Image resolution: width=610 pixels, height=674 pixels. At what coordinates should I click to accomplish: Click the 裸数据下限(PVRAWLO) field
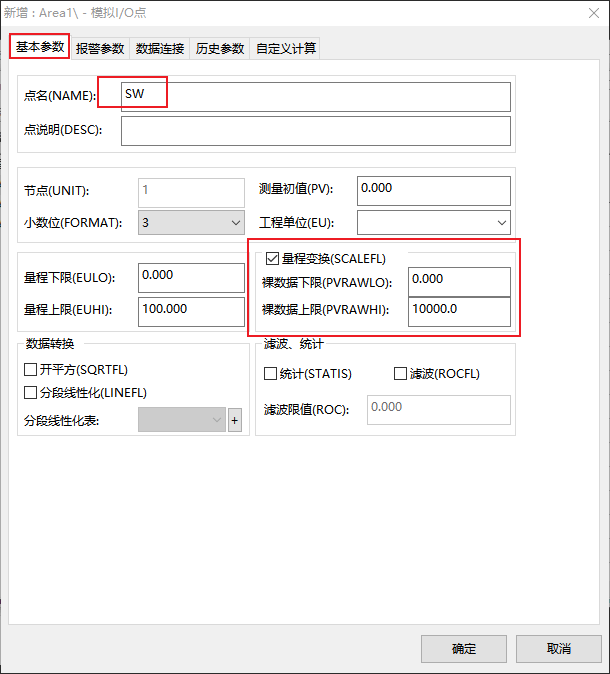click(459, 282)
